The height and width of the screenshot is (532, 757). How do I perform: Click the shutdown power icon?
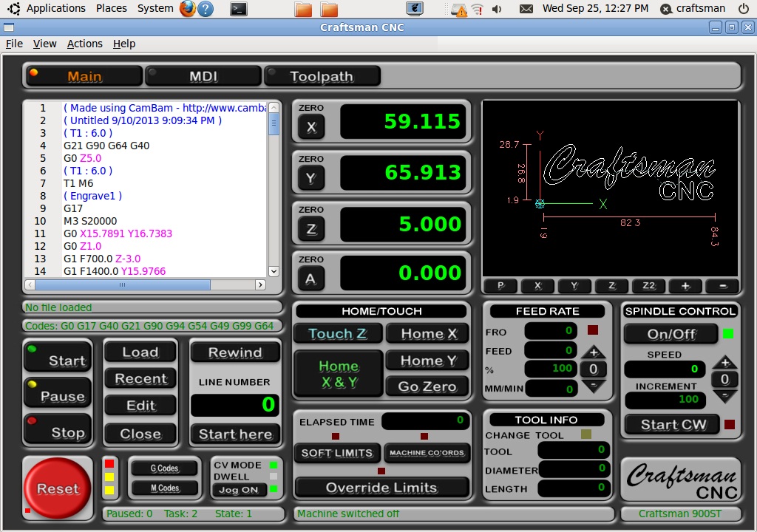pos(744,9)
